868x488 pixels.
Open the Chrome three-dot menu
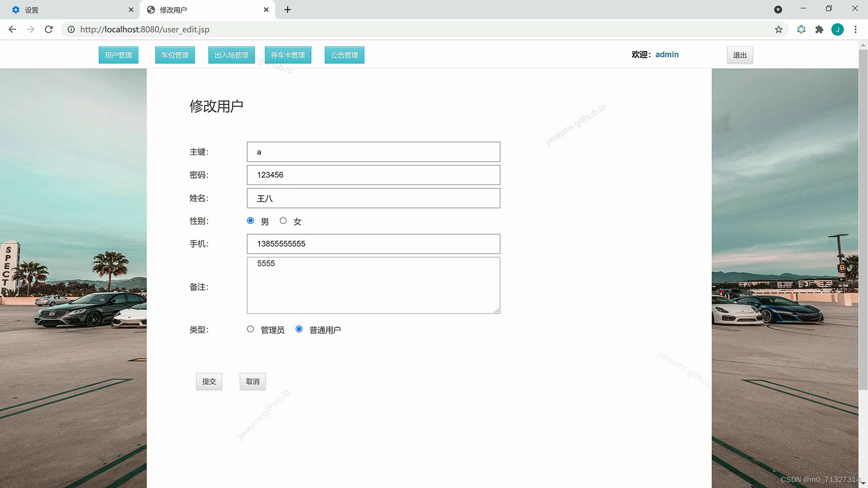tap(855, 29)
